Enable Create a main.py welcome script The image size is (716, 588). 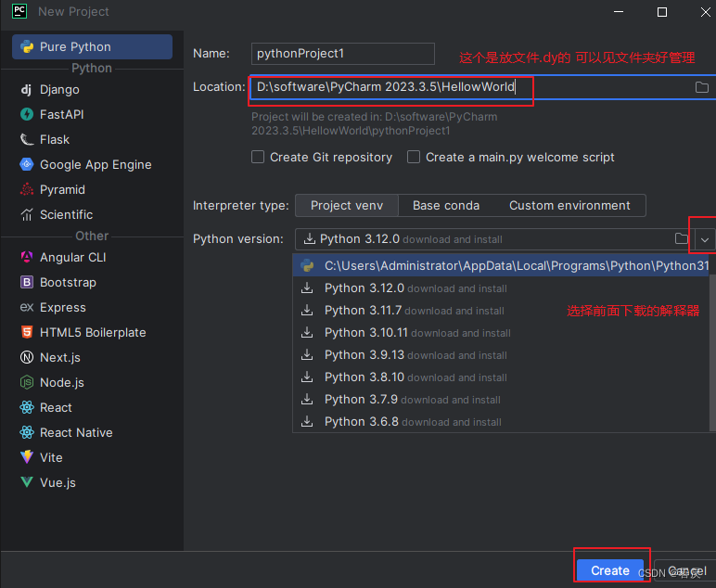[414, 157]
